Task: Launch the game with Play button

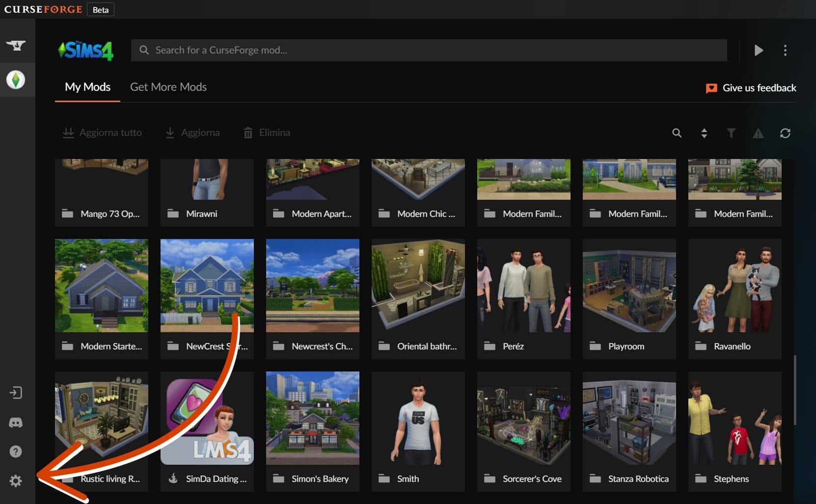Action: tap(759, 50)
